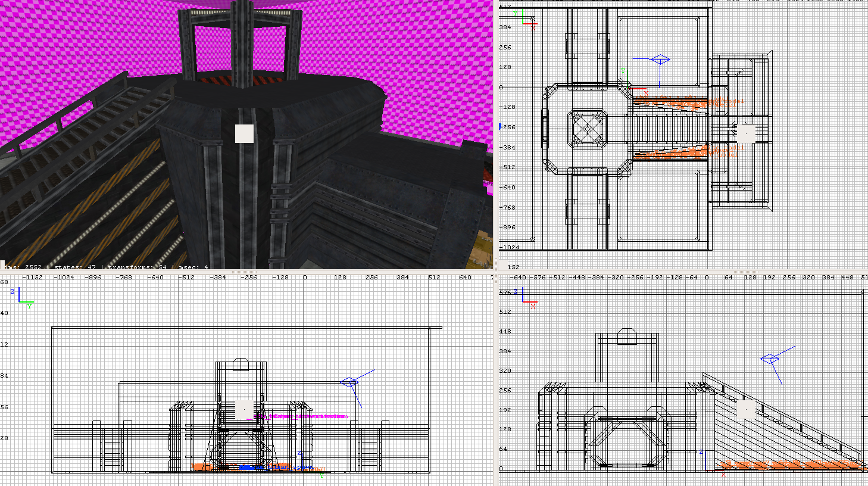This screenshot has width=868, height=486.
Task: Click the blue camera icon in side view
Action: click(349, 382)
